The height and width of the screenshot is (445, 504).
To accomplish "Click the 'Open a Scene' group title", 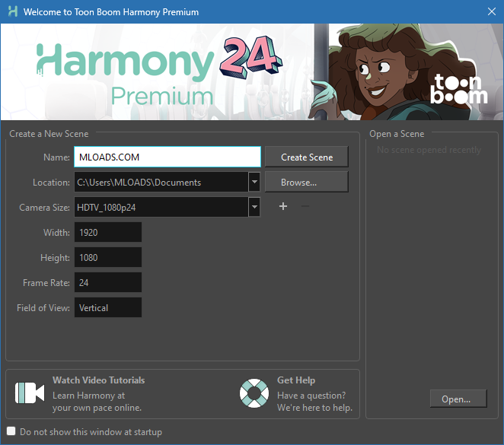I will pyautogui.click(x=397, y=134).
